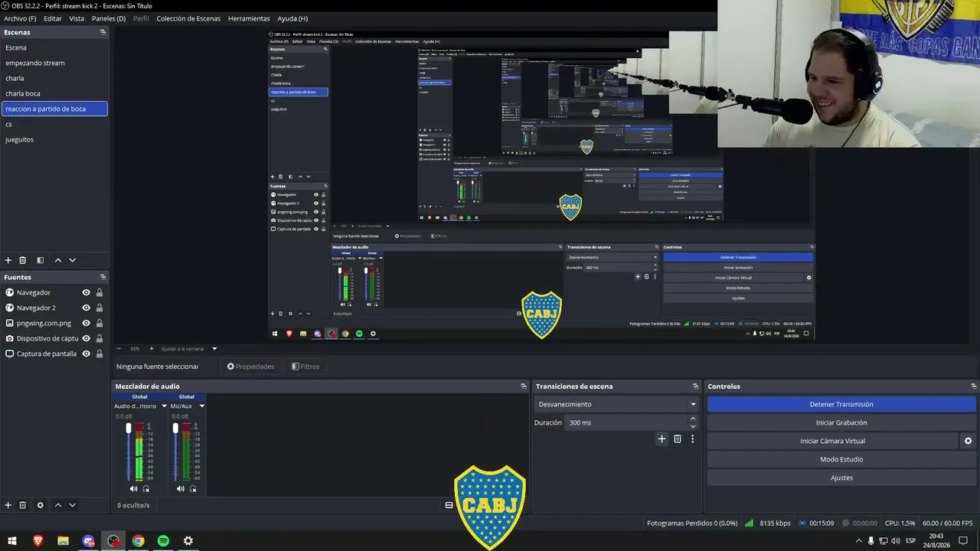
Task: Open the Paneles (D) menu
Action: 109,18
